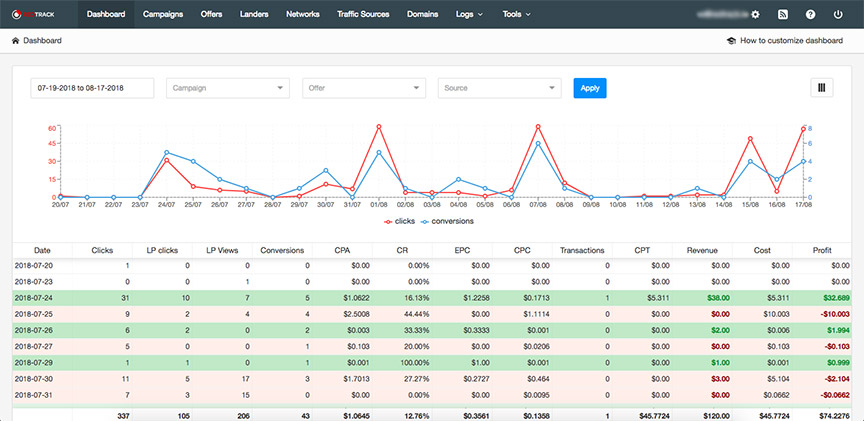Open the Tools menu

tap(516, 14)
